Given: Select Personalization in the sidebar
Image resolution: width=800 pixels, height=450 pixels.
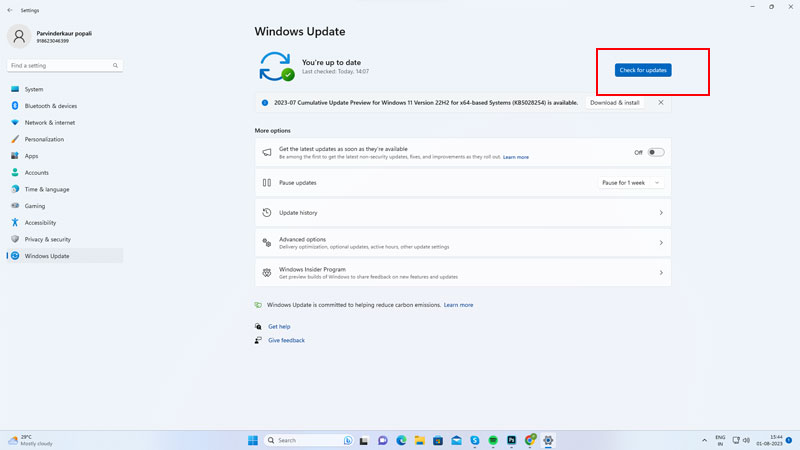Looking at the screenshot, I should 65,139.
